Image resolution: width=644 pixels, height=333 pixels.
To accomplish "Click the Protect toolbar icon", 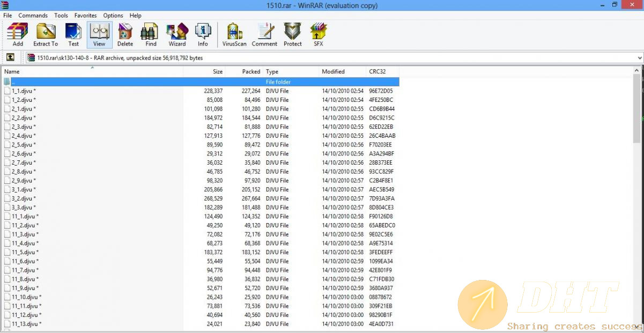I will tap(292, 35).
